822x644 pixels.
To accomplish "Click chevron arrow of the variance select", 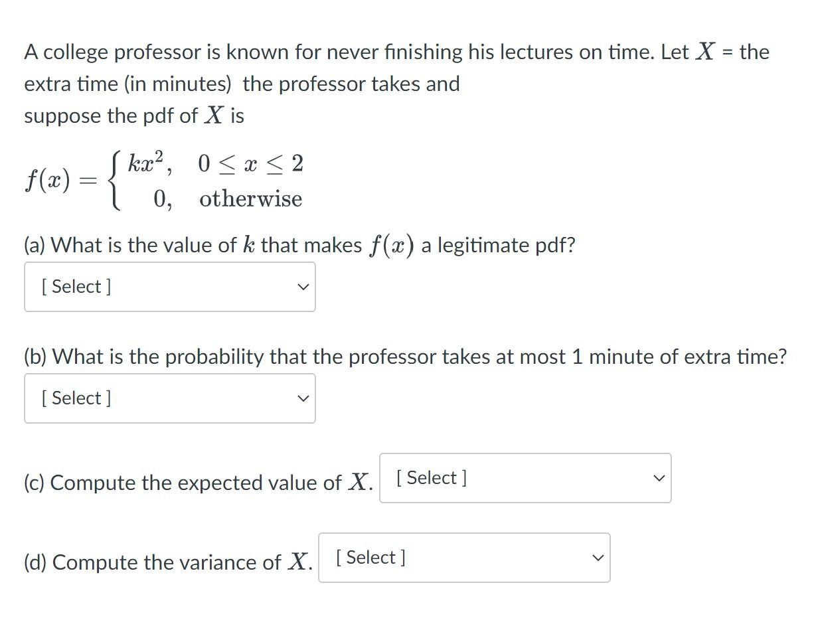I will [x=598, y=558].
